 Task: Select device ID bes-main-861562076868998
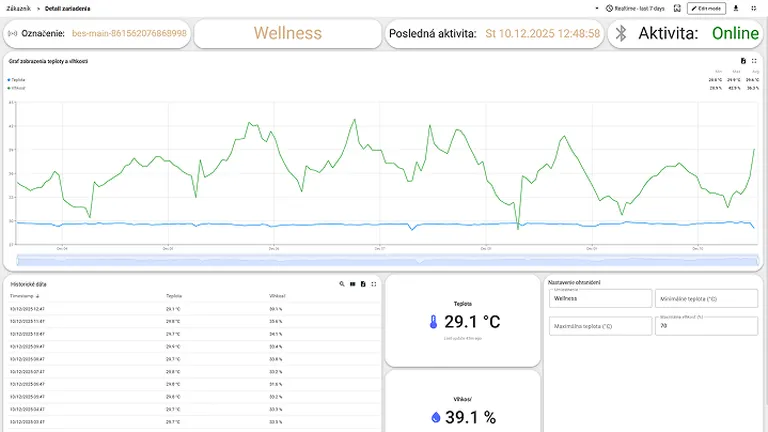129,33
